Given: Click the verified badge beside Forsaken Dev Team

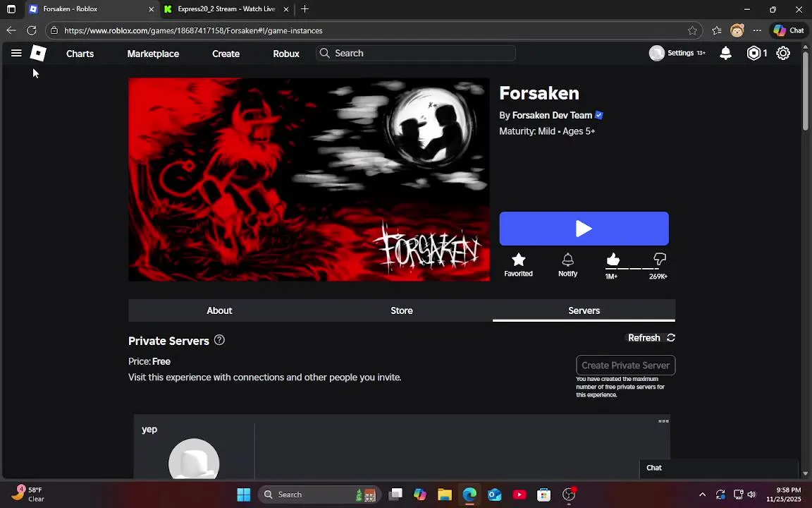Looking at the screenshot, I should tap(599, 115).
